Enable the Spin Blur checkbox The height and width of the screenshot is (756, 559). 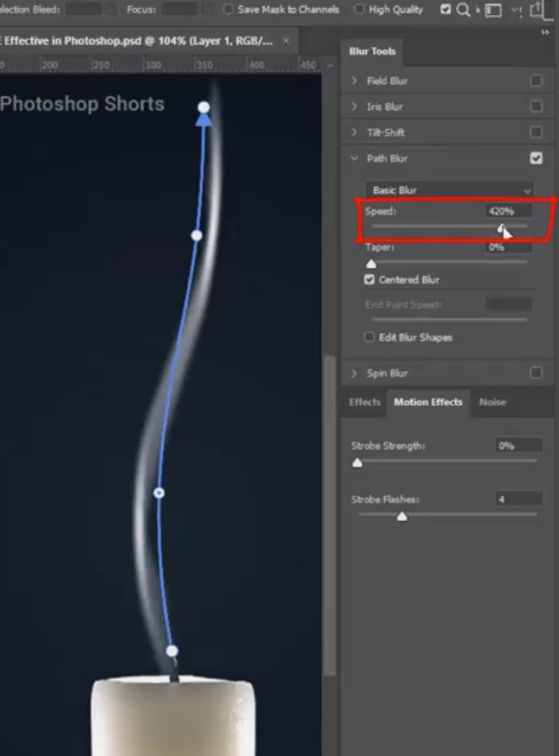coord(536,372)
